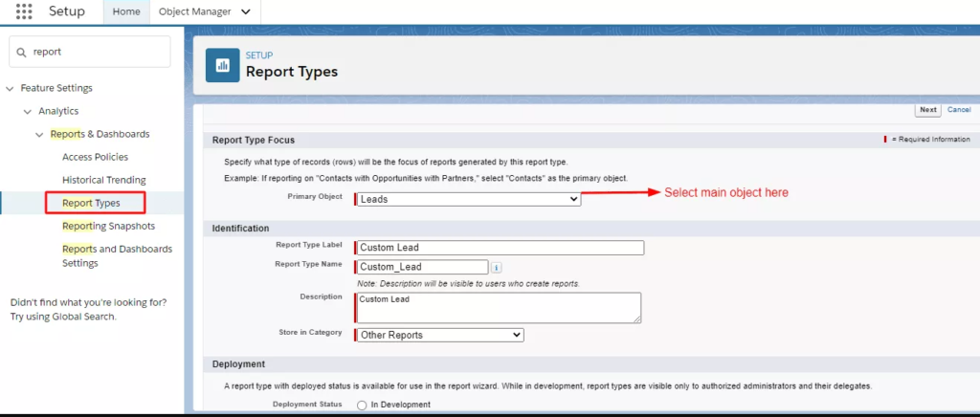The image size is (980, 417).
Task: Open the Object Manager tab
Action: [x=194, y=11]
